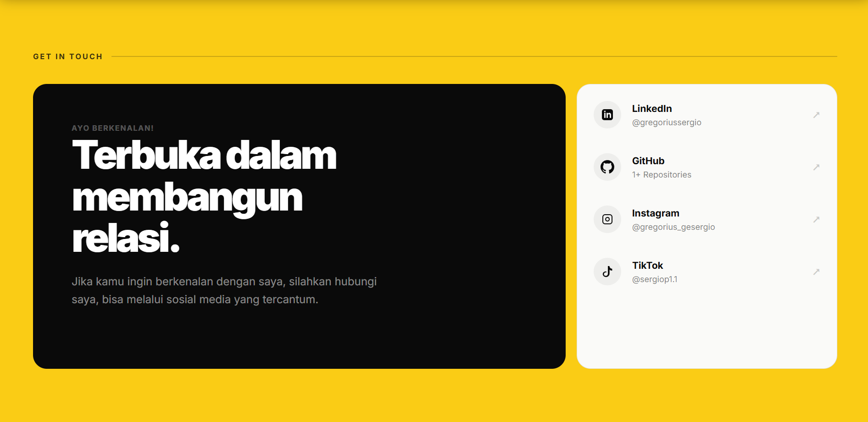Click the Instagram list row

(x=707, y=219)
